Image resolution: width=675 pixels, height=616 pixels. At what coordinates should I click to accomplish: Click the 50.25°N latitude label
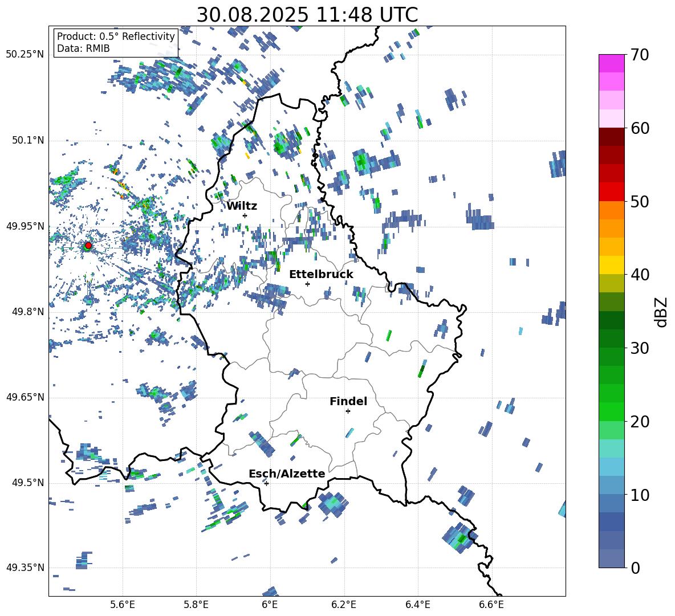click(25, 55)
